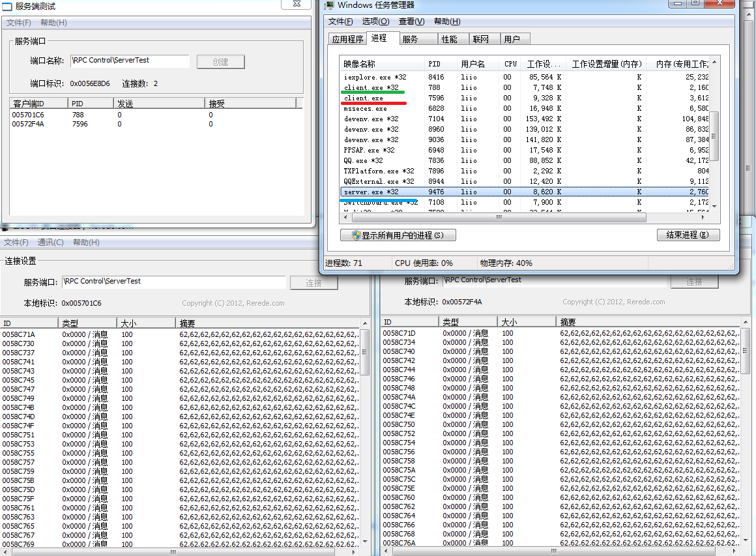
Task: Click right client list scroll down arrow
Action: [746, 540]
